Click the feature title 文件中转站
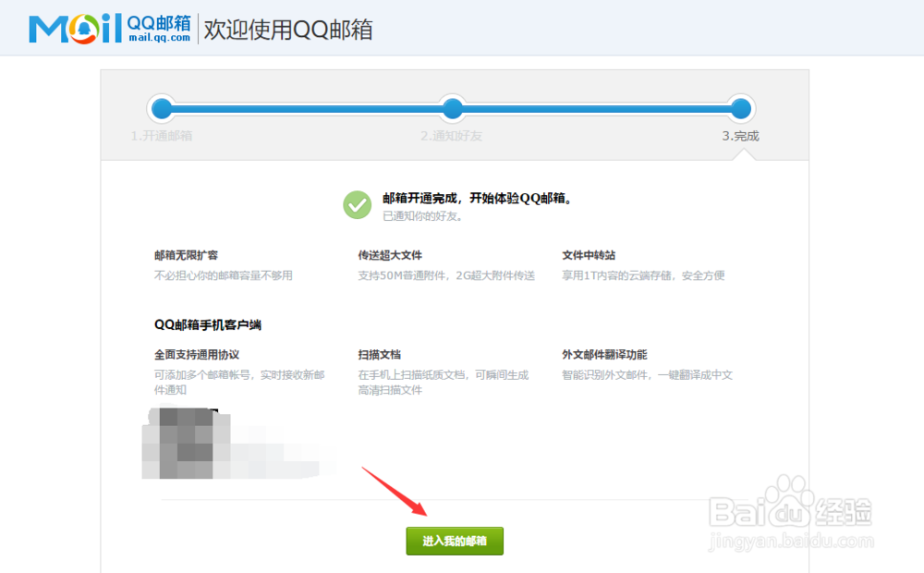 pyautogui.click(x=589, y=255)
